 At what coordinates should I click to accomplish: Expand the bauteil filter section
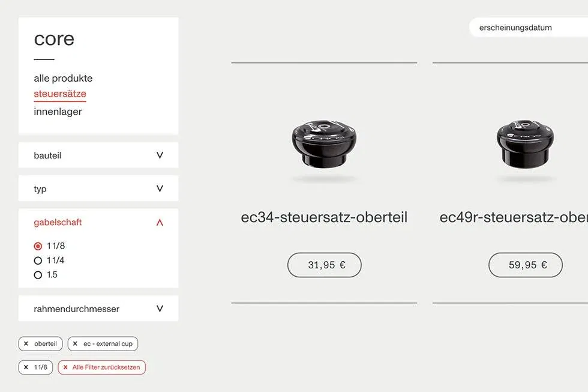coord(160,155)
